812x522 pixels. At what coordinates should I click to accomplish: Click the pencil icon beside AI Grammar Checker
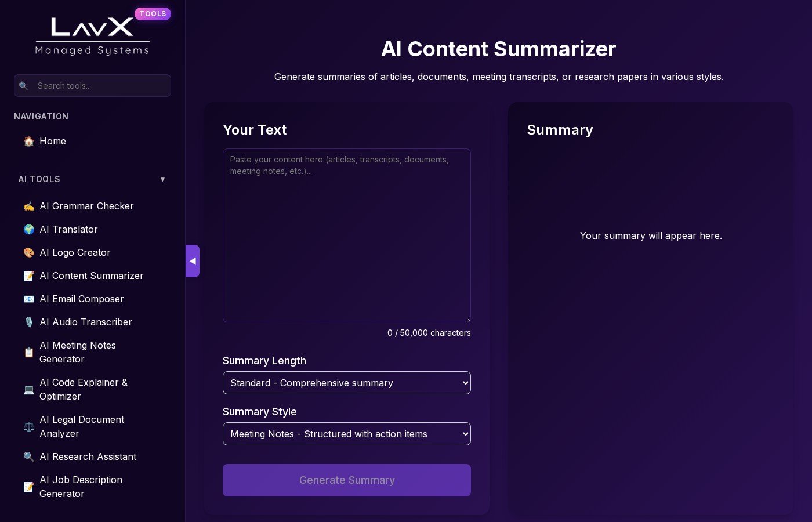click(x=28, y=206)
